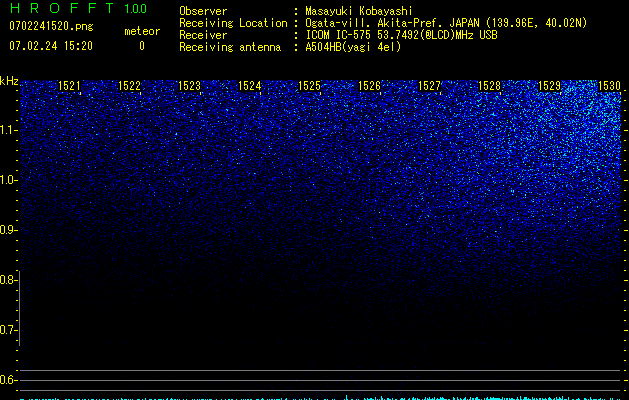Click the 1522 time marker

click(129, 86)
